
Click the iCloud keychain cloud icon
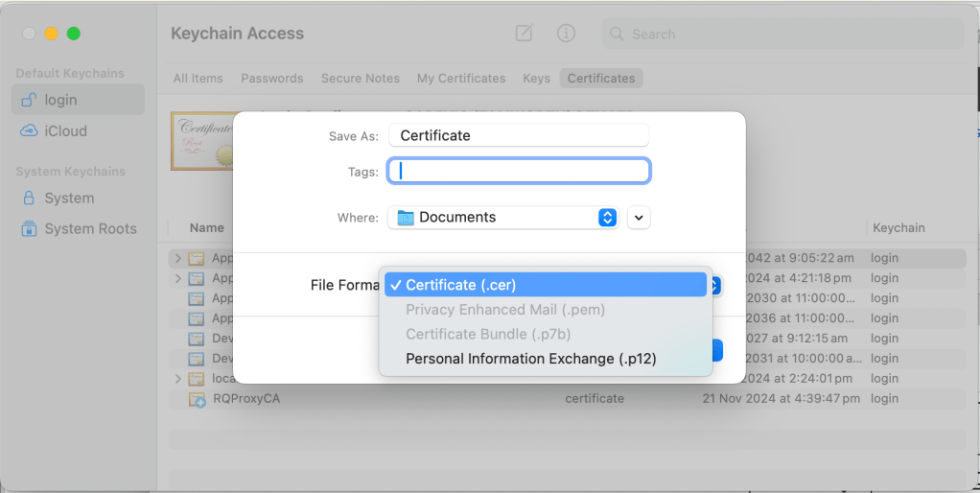pos(29,131)
